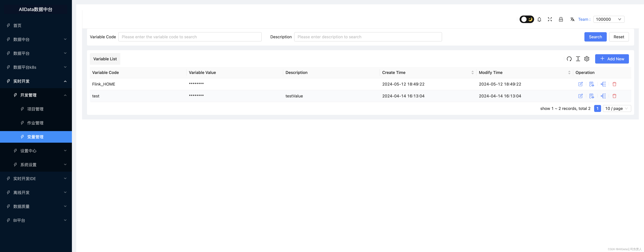This screenshot has width=644, height=252.
Task: Click the refresh table icon
Action: coord(569,59)
